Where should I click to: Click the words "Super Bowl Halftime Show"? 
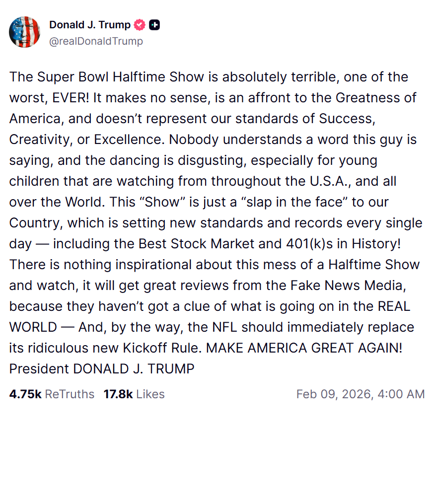click(x=120, y=77)
